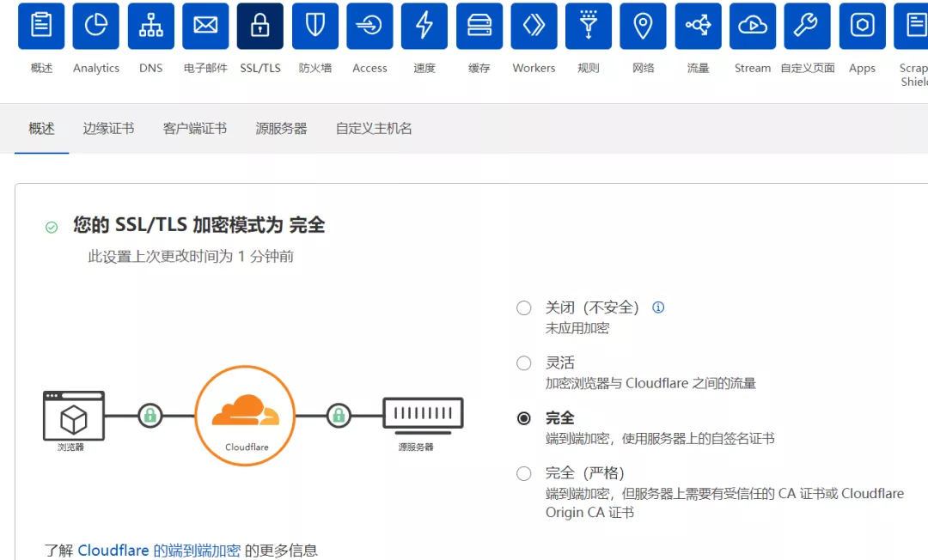
Task: Open the Workers code brackets icon
Action: 534,26
